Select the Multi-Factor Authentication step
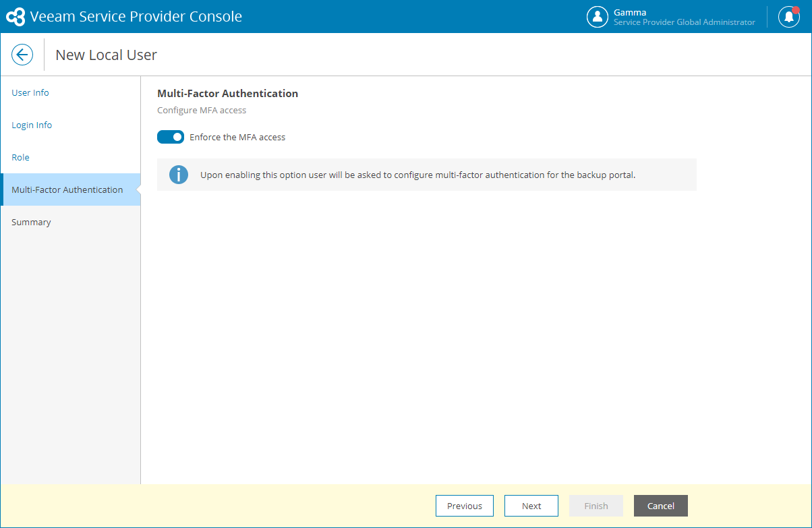Viewport: 812px width, 528px height. click(71, 189)
